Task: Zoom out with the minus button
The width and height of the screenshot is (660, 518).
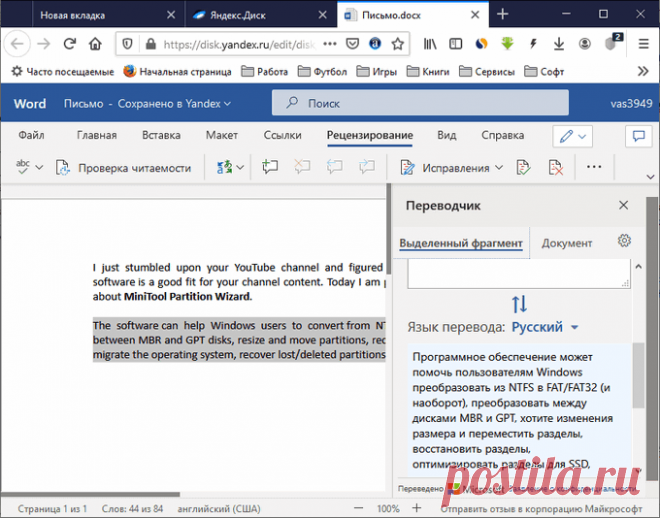Action: pyautogui.click(x=358, y=508)
